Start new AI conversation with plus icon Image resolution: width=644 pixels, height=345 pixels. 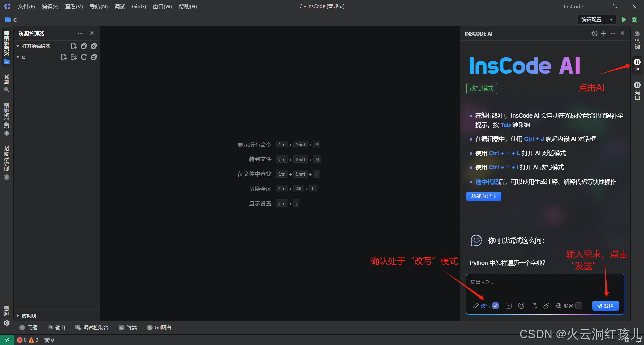point(604,33)
